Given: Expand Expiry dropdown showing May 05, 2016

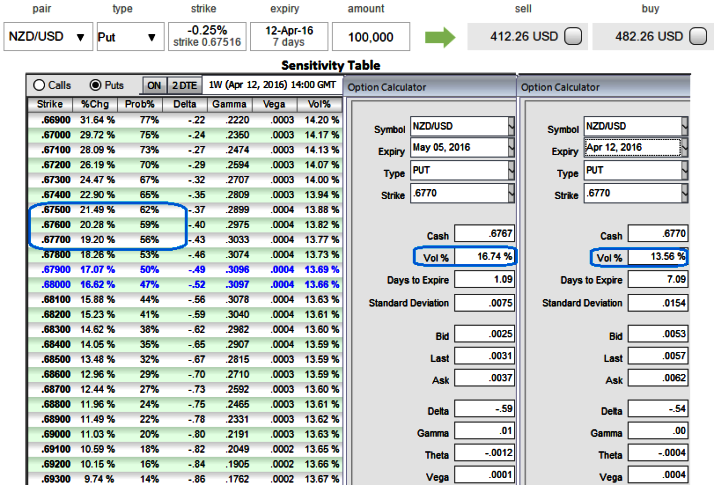Looking at the screenshot, I should point(512,148).
